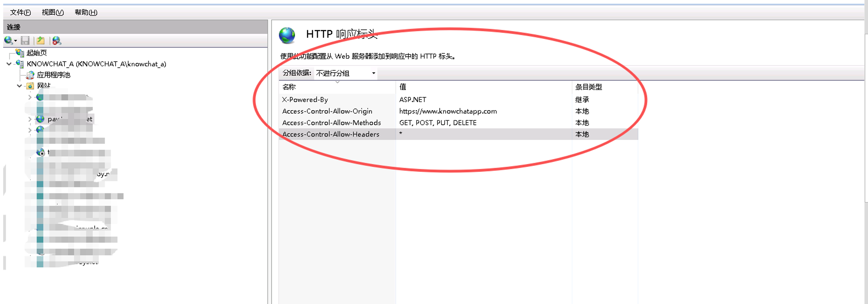Sort by the 名称 column header
This screenshot has height=304, width=868.
(337, 87)
